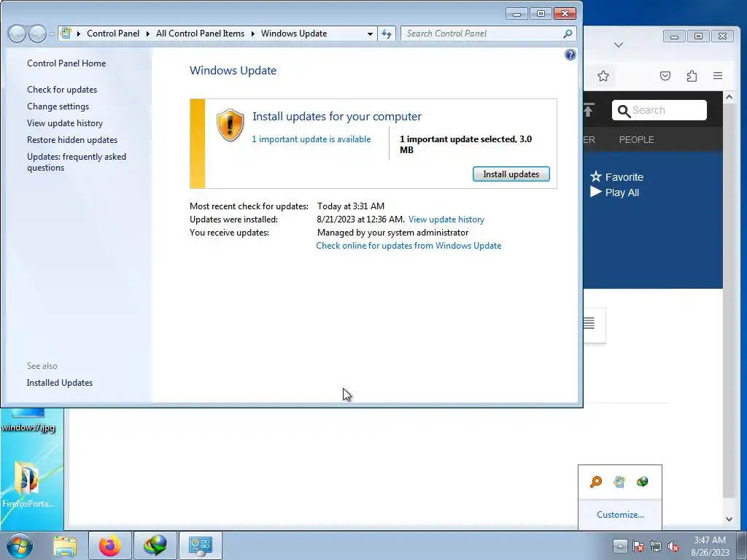Click the Firefox tab list chevron
747x560 pixels.
(619, 44)
